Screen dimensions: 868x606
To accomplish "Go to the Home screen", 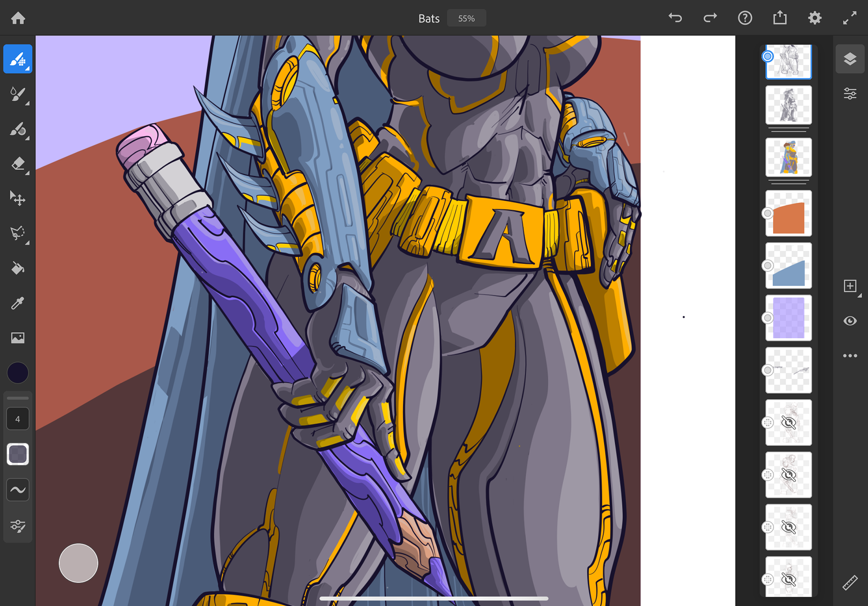I will click(18, 18).
